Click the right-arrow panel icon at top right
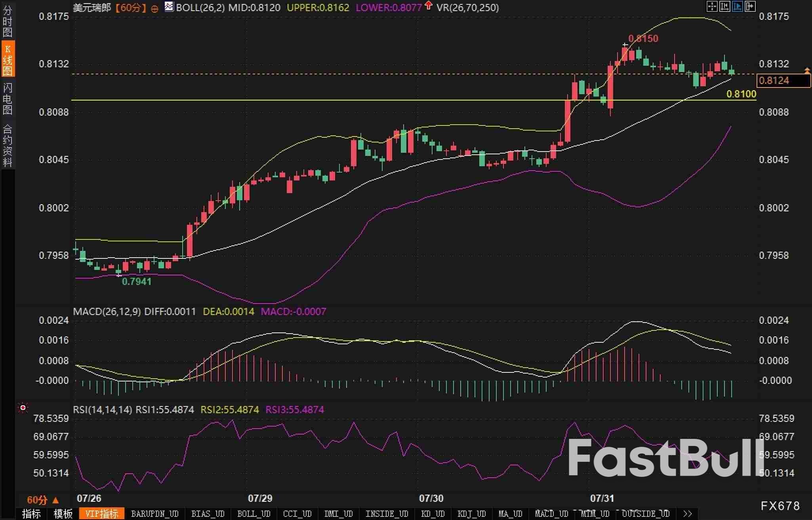The image size is (812, 520). click(x=750, y=6)
